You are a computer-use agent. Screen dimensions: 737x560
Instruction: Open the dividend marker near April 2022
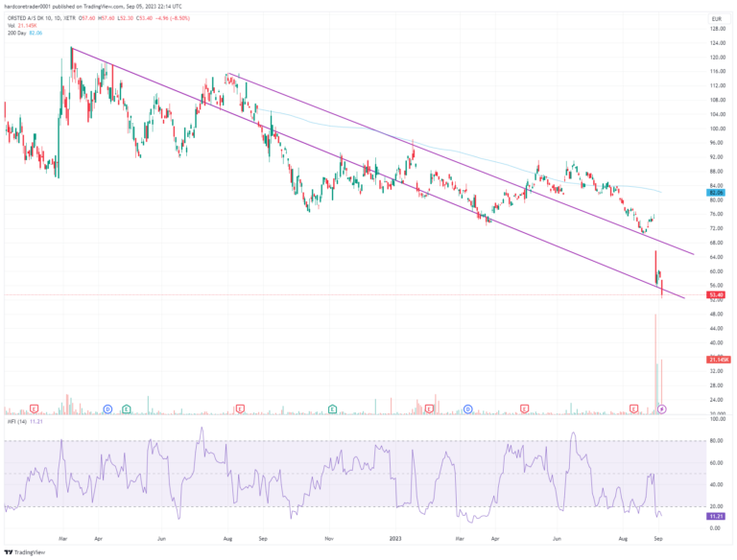(107, 409)
